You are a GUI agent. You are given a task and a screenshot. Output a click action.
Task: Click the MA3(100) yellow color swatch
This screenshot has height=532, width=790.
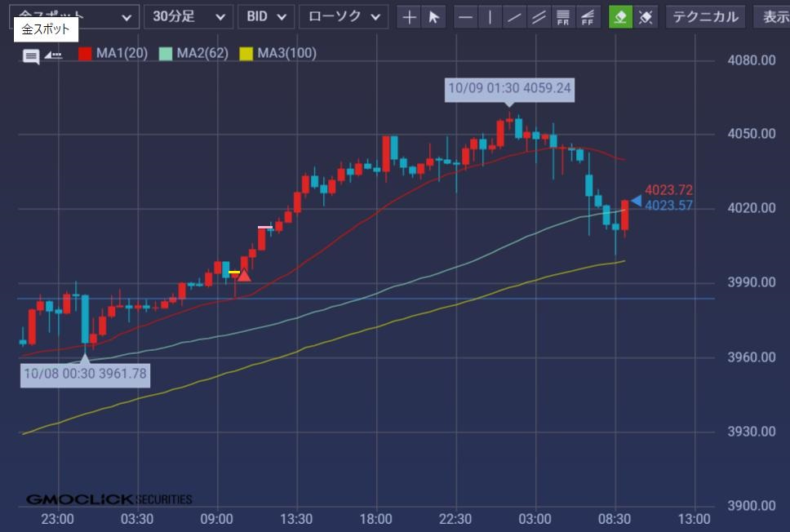click(246, 53)
